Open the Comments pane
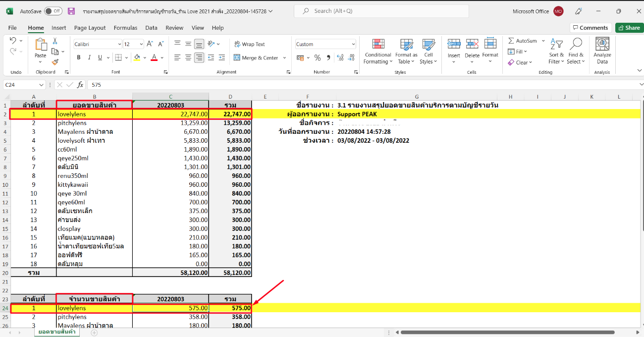This screenshot has height=337, width=644. 590,28
